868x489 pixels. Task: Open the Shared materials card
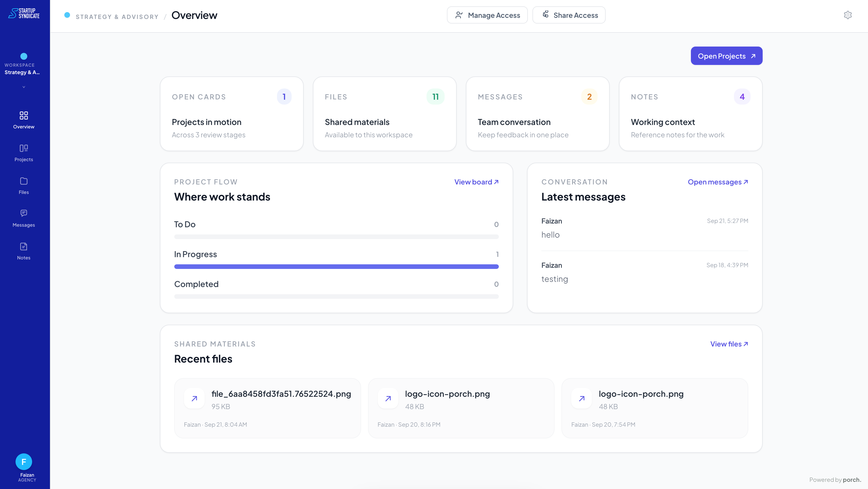pyautogui.click(x=385, y=114)
